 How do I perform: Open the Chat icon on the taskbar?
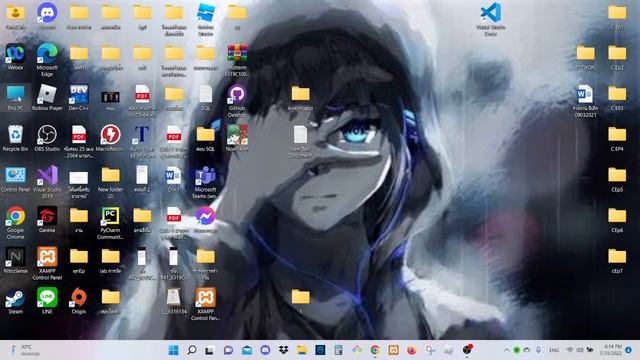[228, 350]
